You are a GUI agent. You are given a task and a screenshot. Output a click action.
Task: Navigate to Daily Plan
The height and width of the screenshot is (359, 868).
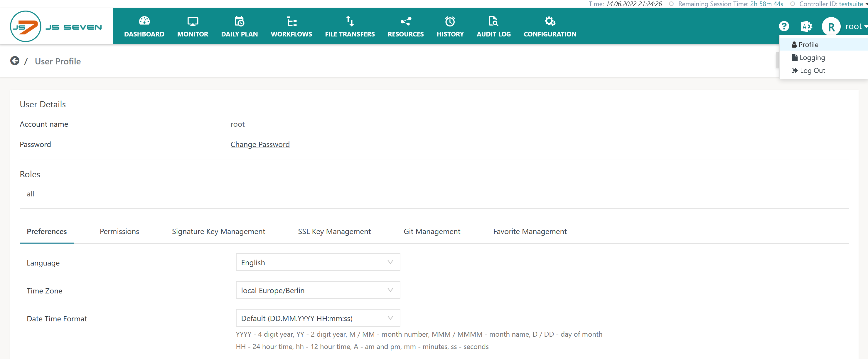tap(239, 27)
